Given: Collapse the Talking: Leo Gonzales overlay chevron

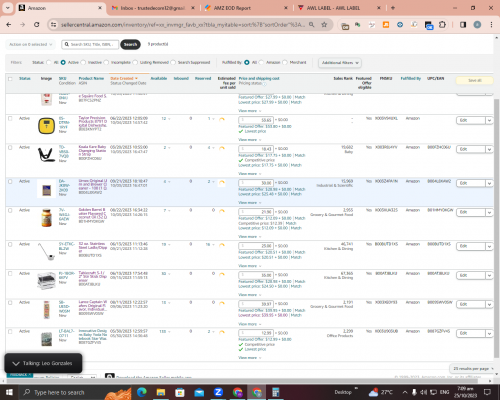Looking at the screenshot, I should click(16, 363).
